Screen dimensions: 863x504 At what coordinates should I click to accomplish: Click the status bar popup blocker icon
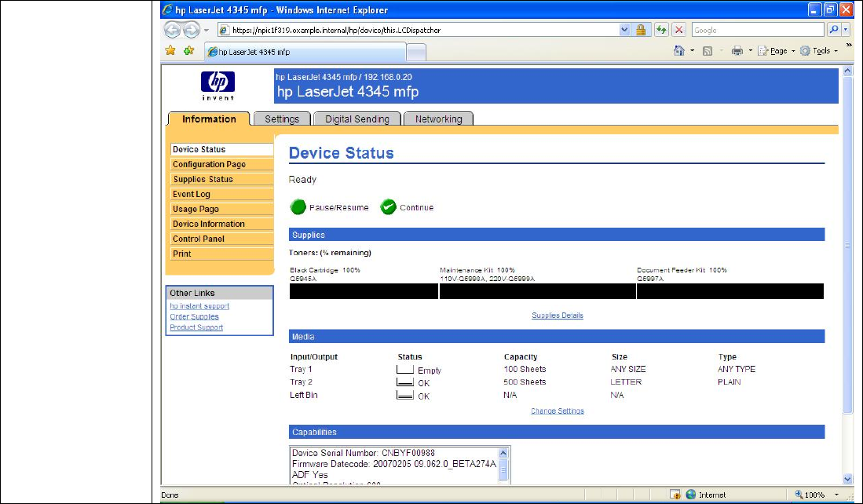(x=675, y=494)
